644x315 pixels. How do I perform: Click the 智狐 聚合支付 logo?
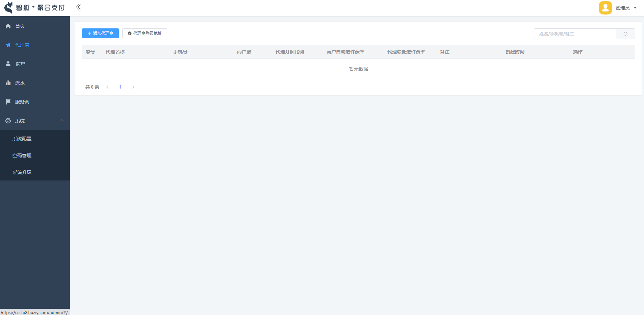[x=34, y=7]
